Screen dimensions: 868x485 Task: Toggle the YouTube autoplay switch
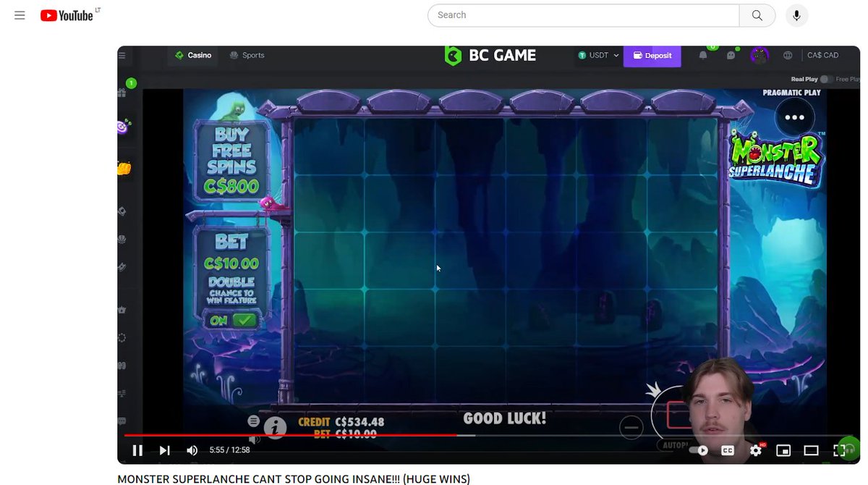tap(699, 450)
